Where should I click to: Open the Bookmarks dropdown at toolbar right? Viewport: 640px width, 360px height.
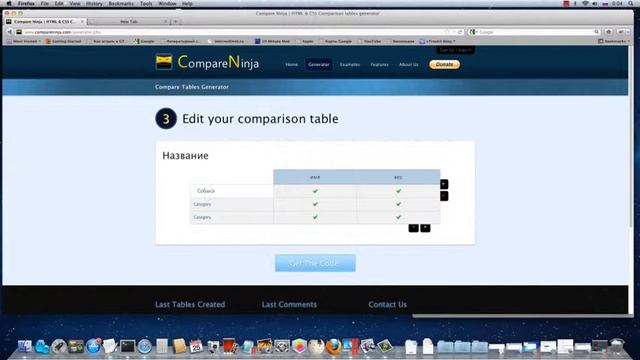pos(614,41)
